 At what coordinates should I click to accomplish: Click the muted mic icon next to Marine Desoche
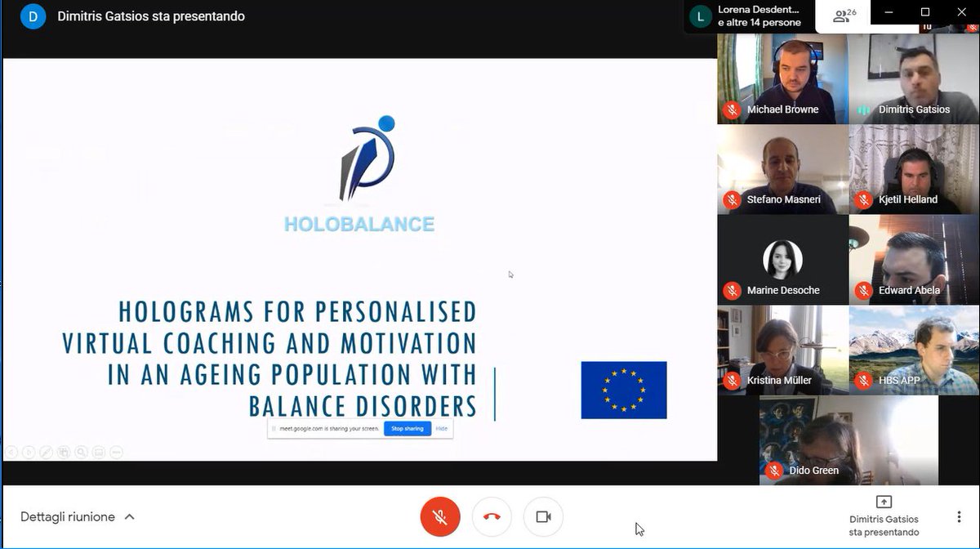pos(733,290)
